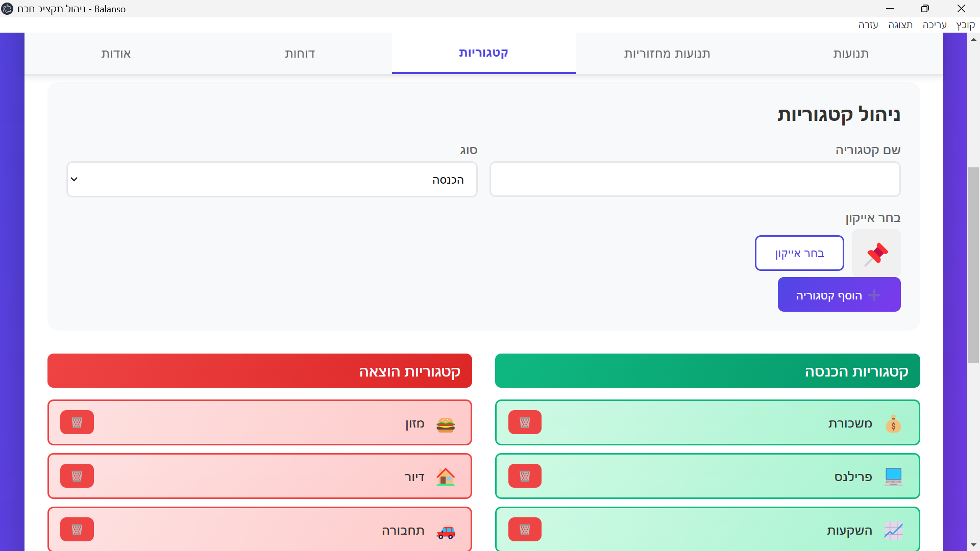The height and width of the screenshot is (551, 980).
Task: Delete the תחבורה expense category
Action: tap(77, 530)
